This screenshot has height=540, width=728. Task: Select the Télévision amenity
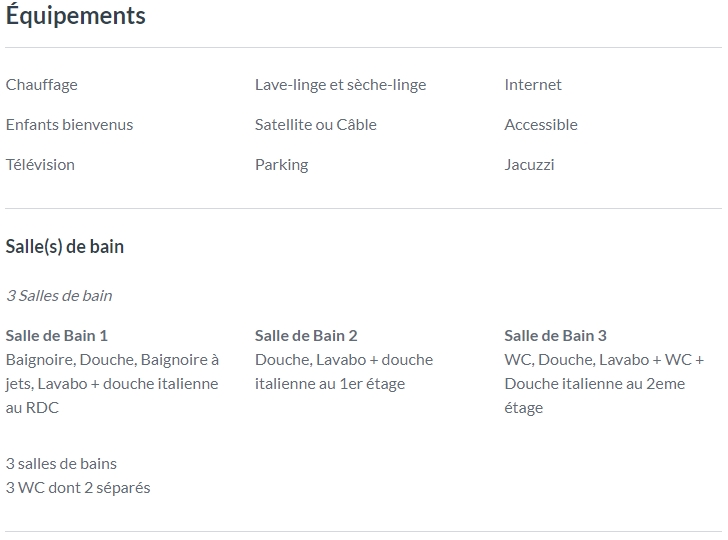click(x=40, y=164)
